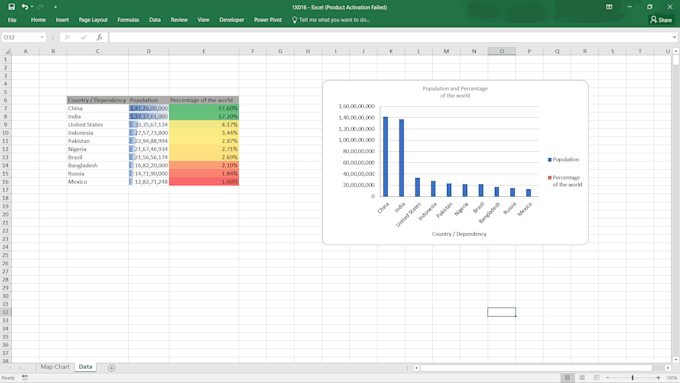Open the Developer tab
Screen dimensions: 680x383
232,20
